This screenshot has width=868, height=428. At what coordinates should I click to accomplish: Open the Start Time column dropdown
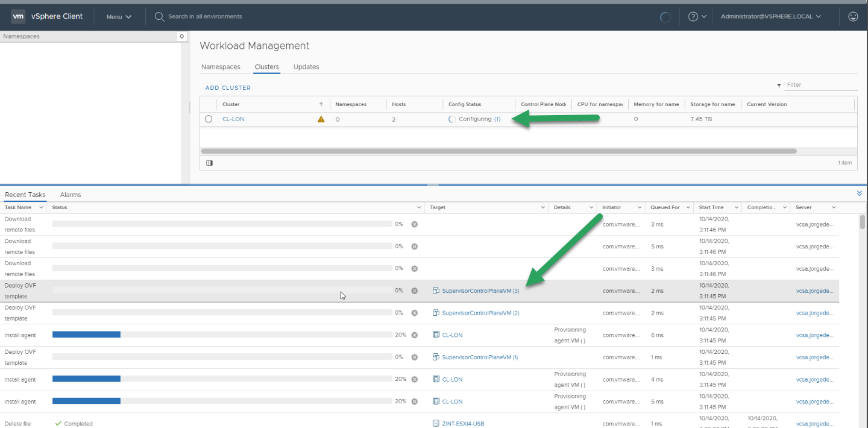pos(737,207)
